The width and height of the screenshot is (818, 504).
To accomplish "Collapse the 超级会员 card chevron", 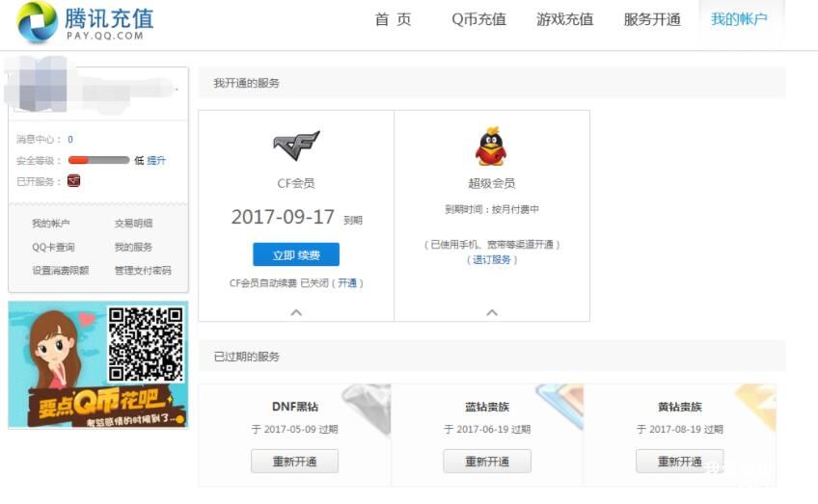I will pos(492,313).
